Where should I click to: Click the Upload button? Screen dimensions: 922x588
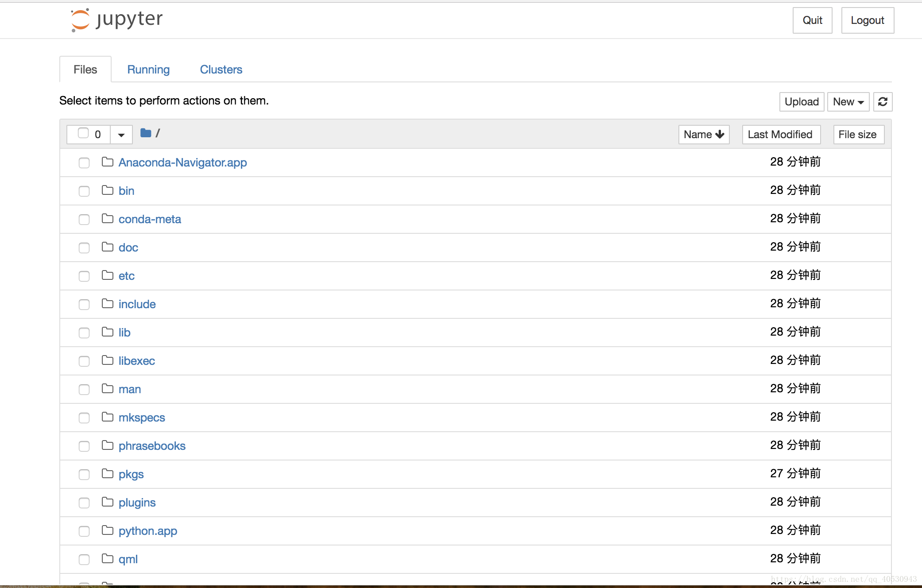pyautogui.click(x=801, y=102)
